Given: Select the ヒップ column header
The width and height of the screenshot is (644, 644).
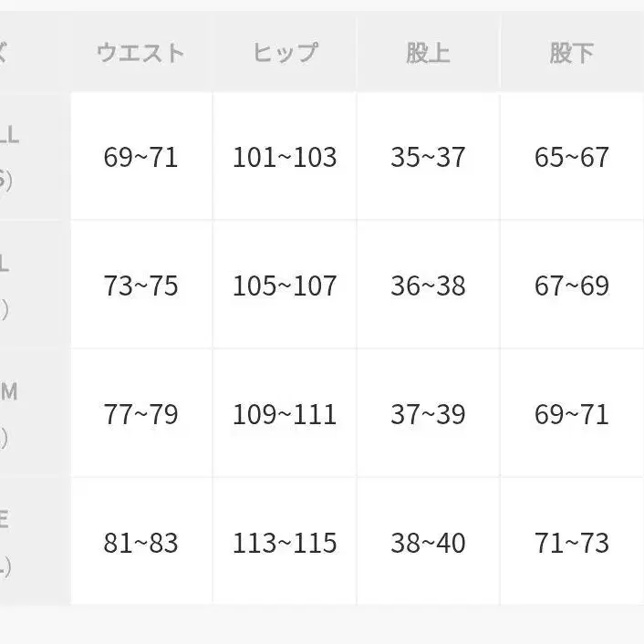Looking at the screenshot, I should (x=284, y=53).
